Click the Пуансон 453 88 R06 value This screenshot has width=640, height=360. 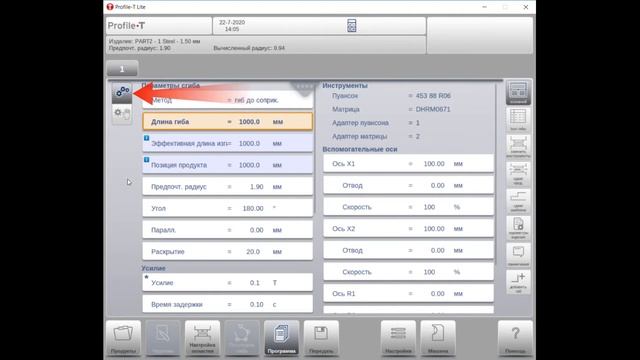click(x=433, y=96)
